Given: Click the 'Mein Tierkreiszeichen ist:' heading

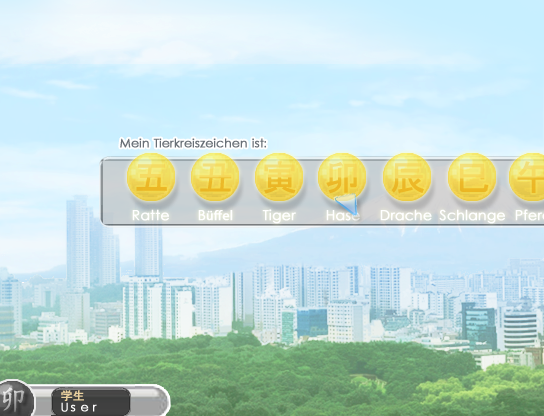Looking at the screenshot, I should pos(193,143).
